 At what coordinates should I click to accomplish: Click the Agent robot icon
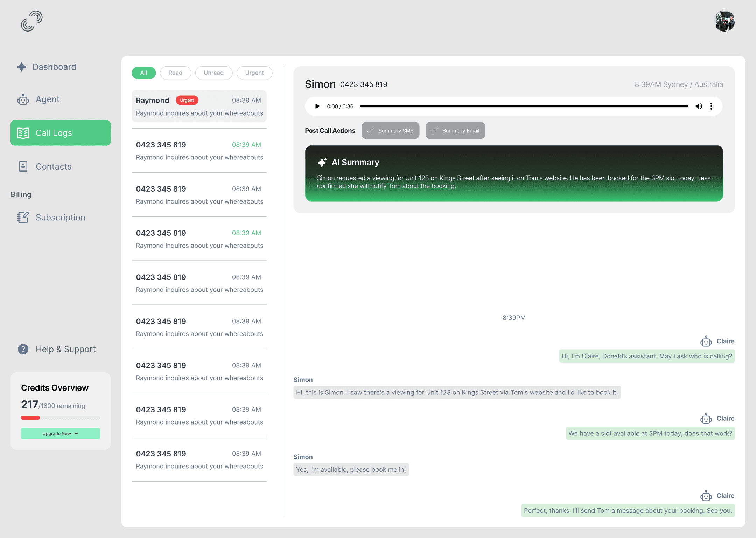click(x=23, y=99)
